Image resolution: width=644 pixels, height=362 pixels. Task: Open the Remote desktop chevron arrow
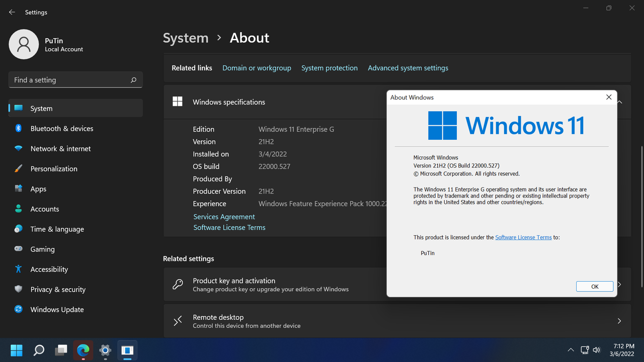[619, 321]
